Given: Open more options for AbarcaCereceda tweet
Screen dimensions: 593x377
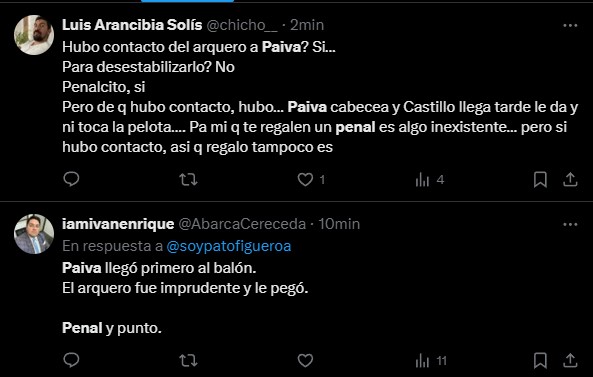Looking at the screenshot, I should [570, 224].
